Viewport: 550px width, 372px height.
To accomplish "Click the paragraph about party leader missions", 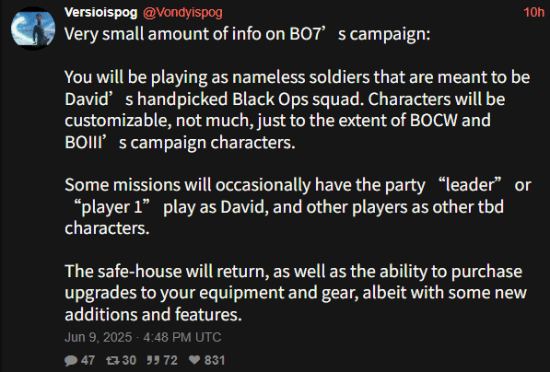I will (298, 207).
